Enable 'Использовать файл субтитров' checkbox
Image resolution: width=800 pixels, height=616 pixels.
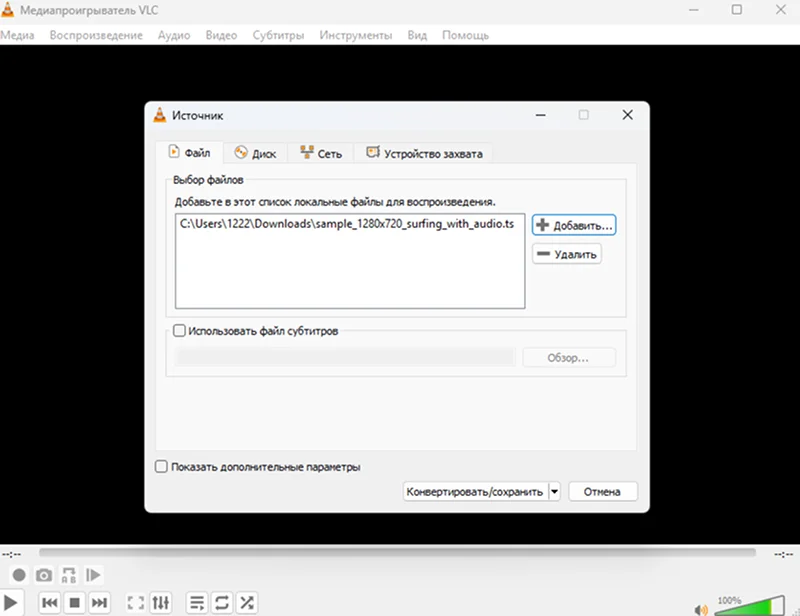(x=179, y=331)
